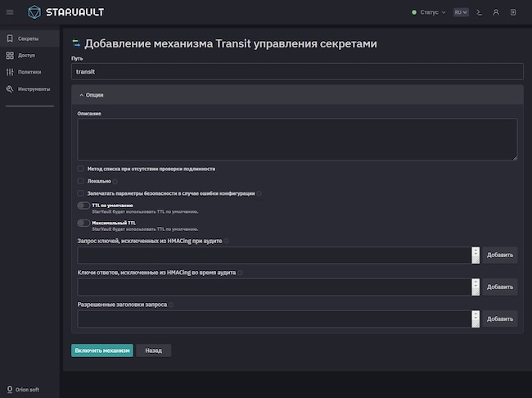Click the Описание text area
Screen dimensions: 532x398
click(x=296, y=139)
